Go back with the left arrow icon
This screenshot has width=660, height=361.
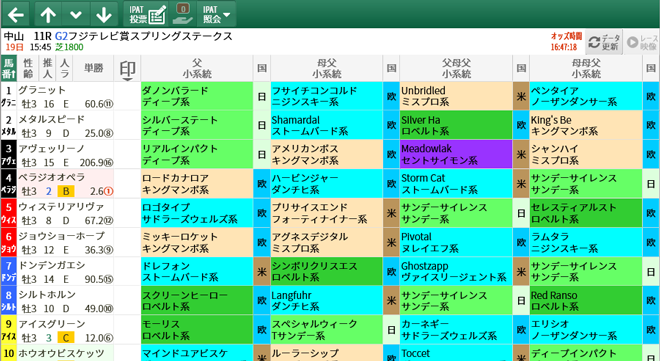[x=16, y=14]
